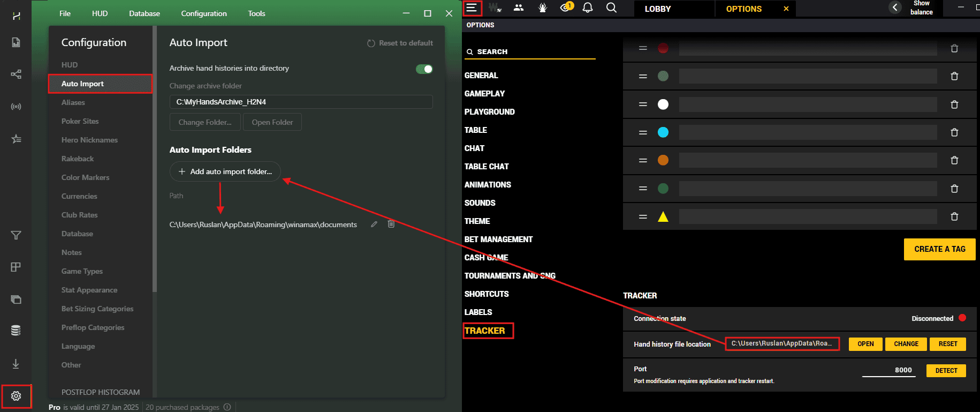This screenshot has height=412, width=980.
Task: Open the Database menu
Action: [145, 13]
